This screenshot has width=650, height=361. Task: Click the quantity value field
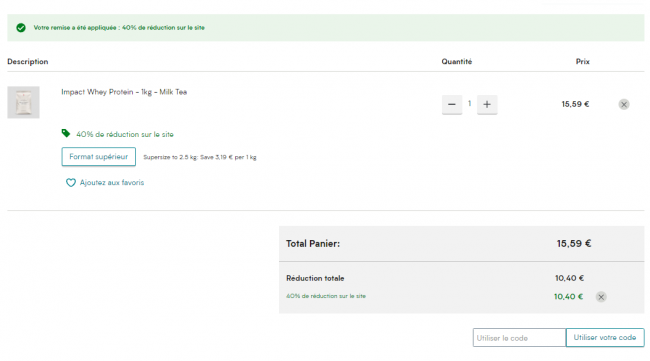tap(470, 104)
